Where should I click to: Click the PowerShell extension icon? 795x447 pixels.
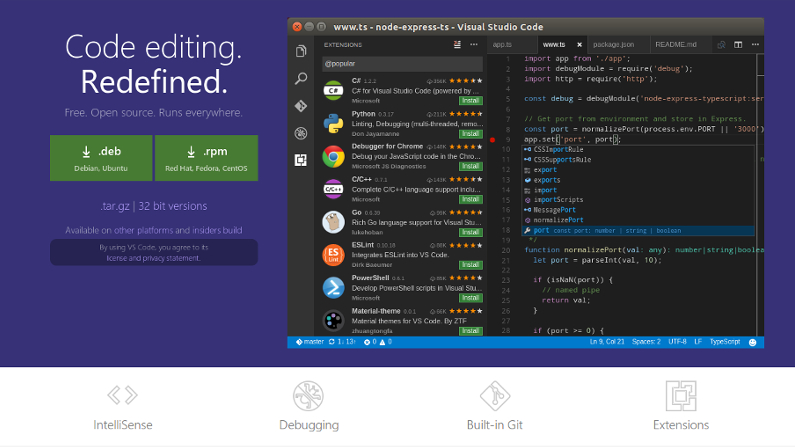[x=333, y=287]
